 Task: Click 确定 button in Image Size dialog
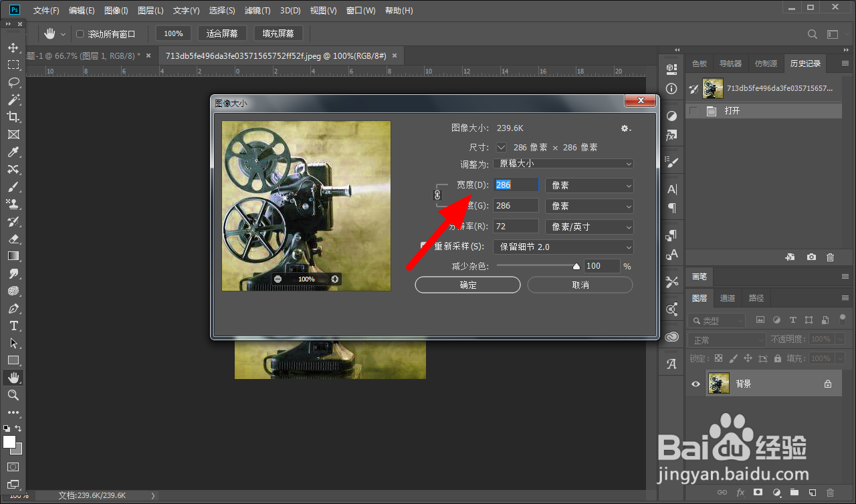coord(467,285)
